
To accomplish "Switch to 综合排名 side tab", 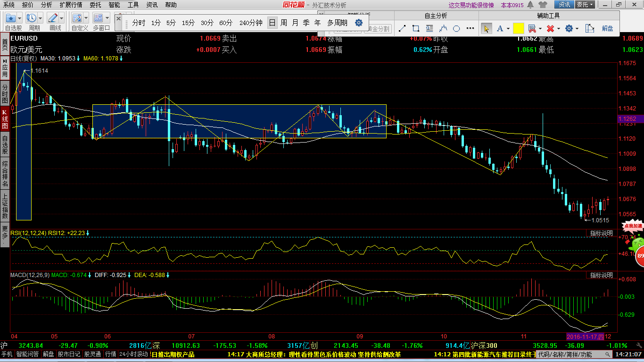I will 5,173.
